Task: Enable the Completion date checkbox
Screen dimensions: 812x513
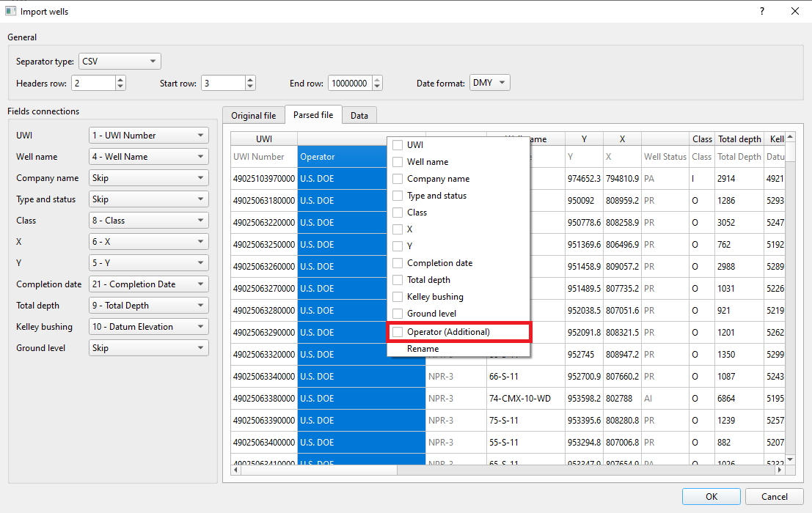Action: [x=397, y=262]
